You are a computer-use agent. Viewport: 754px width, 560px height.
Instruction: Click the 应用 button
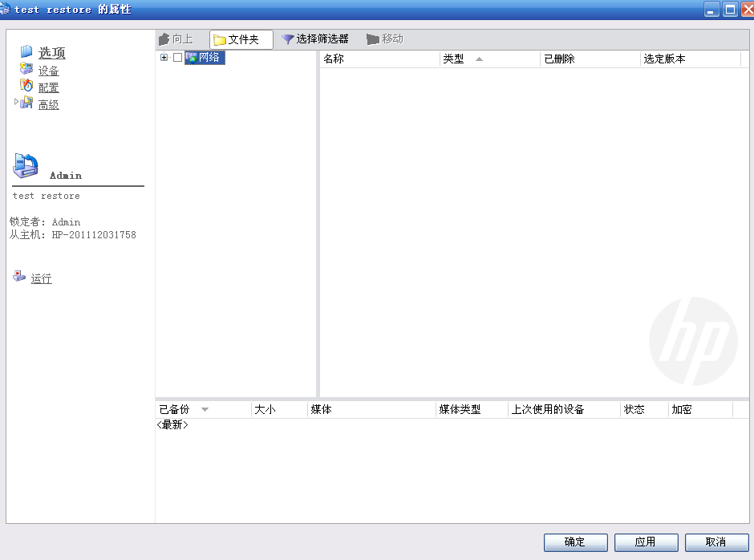(x=647, y=542)
